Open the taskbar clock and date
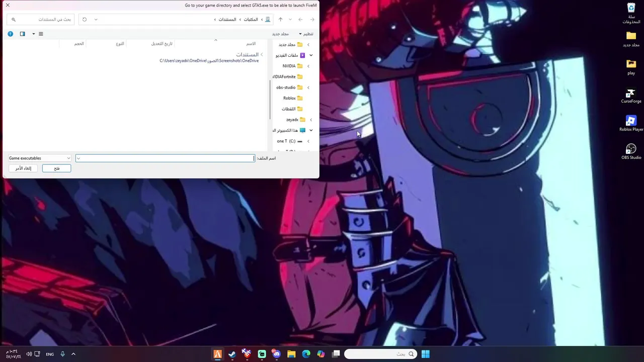644x362 pixels. (x=14, y=354)
